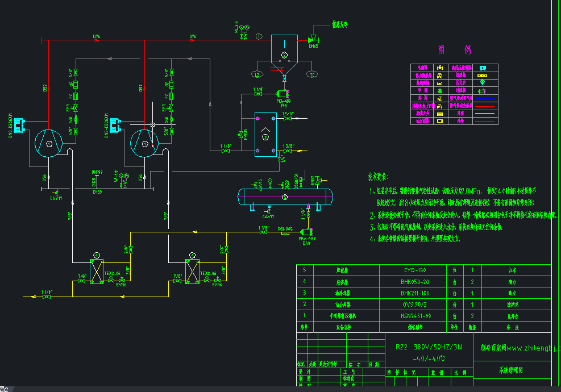
Task: Select the 1 3/8" connection label
Action: pyautogui.click(x=288, y=146)
